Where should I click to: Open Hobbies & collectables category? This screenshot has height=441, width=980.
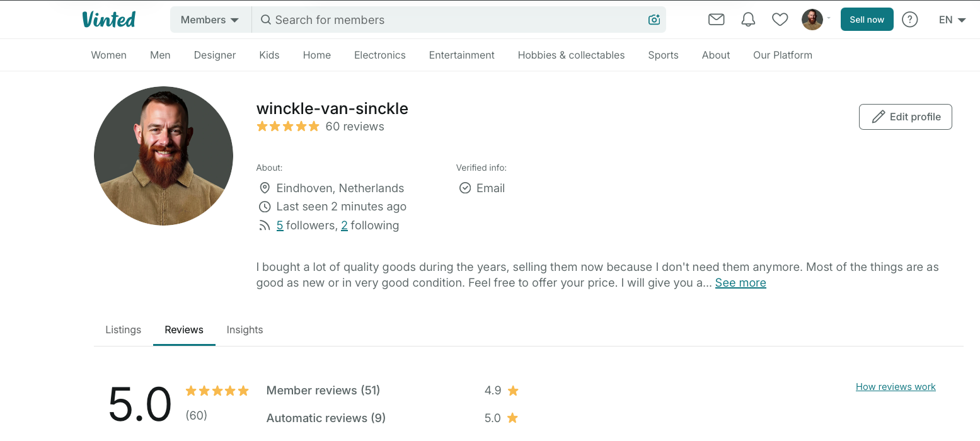coord(571,55)
